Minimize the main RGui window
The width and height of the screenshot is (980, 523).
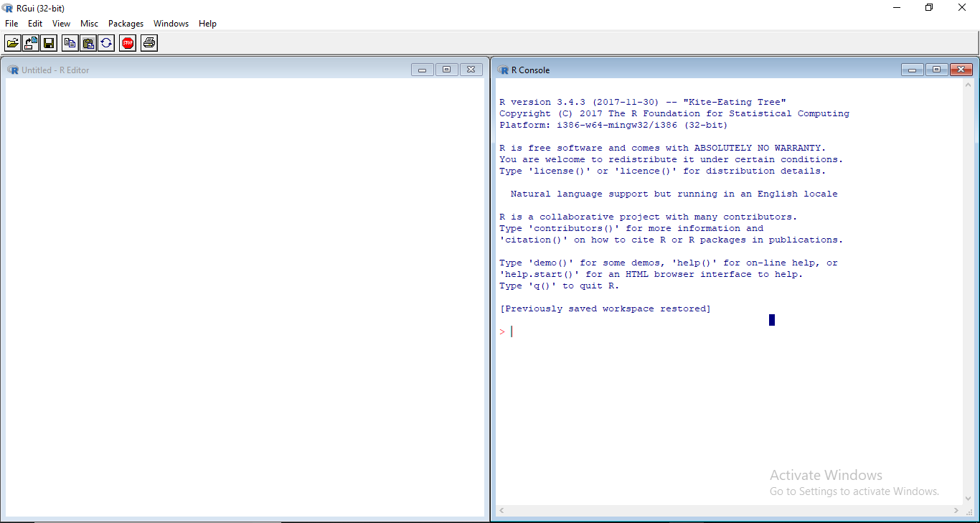[897, 8]
